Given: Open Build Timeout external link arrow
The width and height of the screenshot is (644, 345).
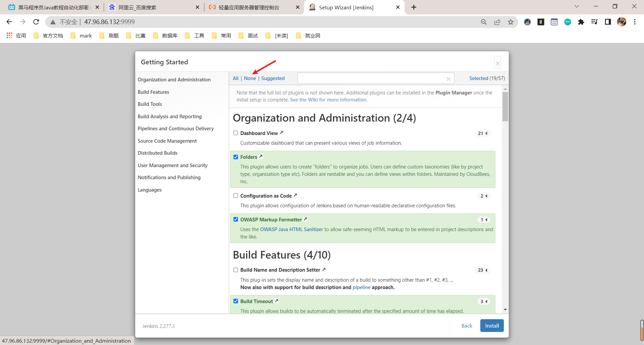Looking at the screenshot, I should click(276, 301).
